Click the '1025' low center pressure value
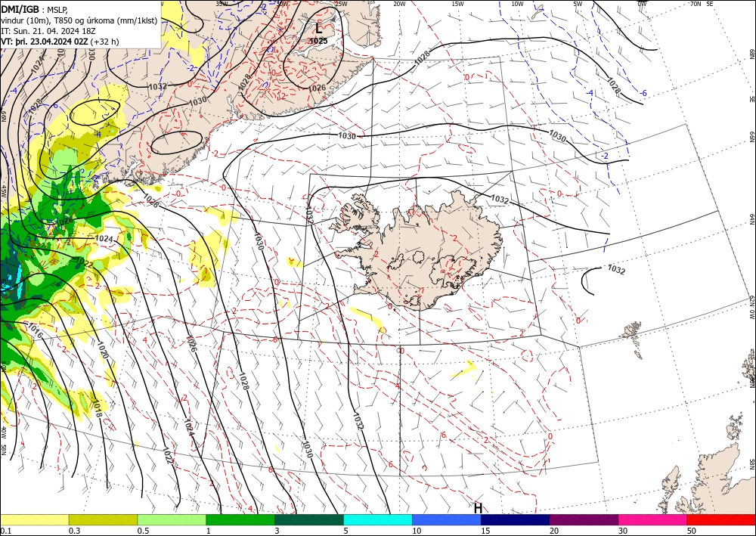 pyautogui.click(x=318, y=41)
